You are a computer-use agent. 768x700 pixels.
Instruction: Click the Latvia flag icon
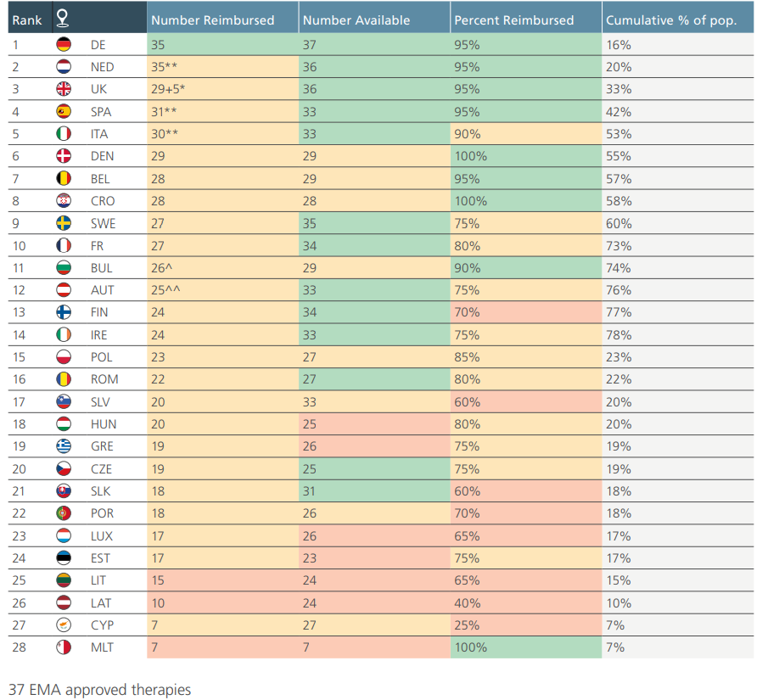coord(64,603)
